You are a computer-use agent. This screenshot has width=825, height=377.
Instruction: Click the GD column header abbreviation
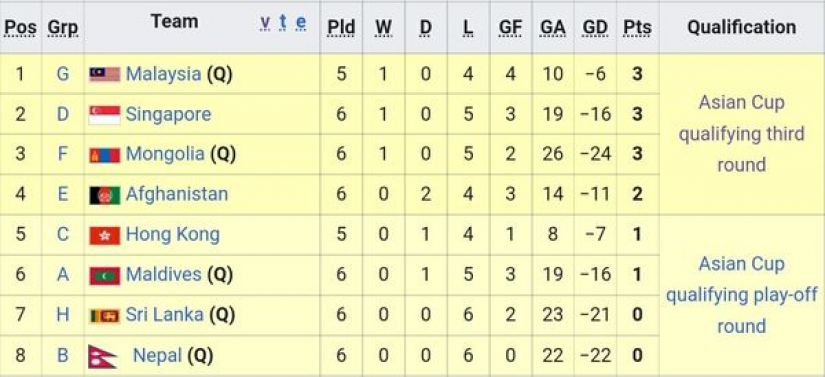[x=595, y=27]
